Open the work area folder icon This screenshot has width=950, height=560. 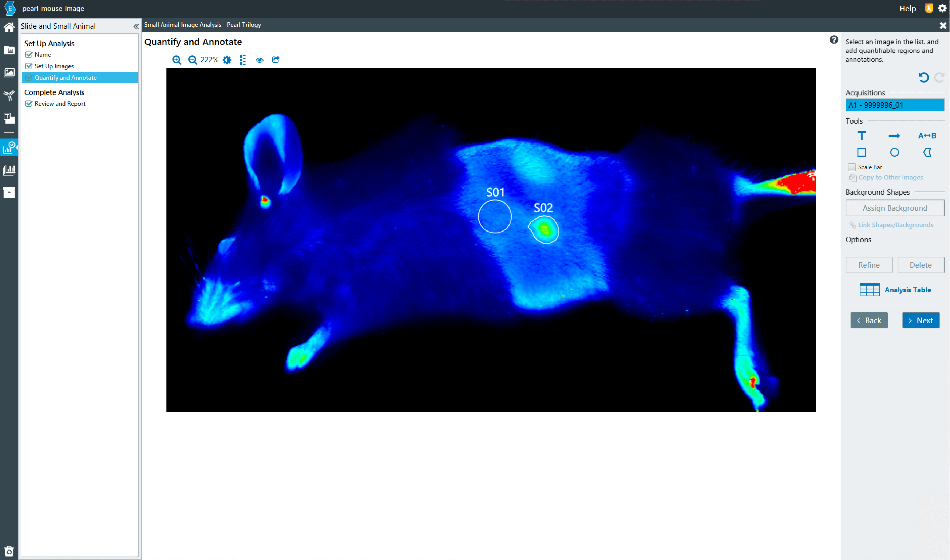pyautogui.click(x=9, y=50)
